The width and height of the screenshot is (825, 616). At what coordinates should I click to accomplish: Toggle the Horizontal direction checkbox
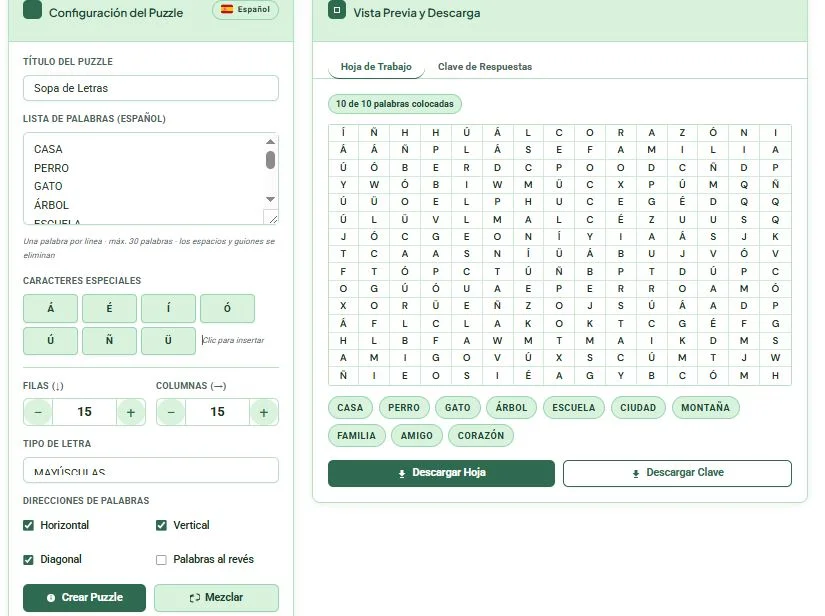tap(28, 525)
